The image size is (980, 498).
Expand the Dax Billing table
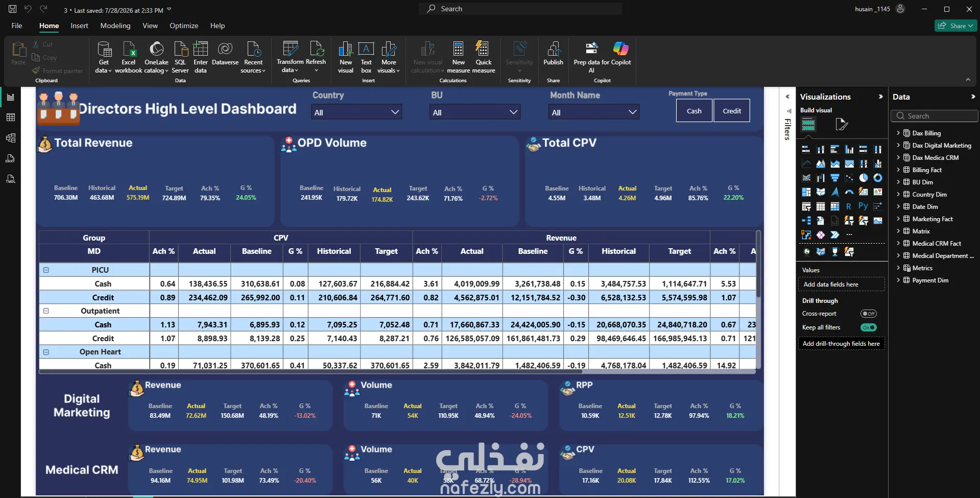tap(898, 133)
